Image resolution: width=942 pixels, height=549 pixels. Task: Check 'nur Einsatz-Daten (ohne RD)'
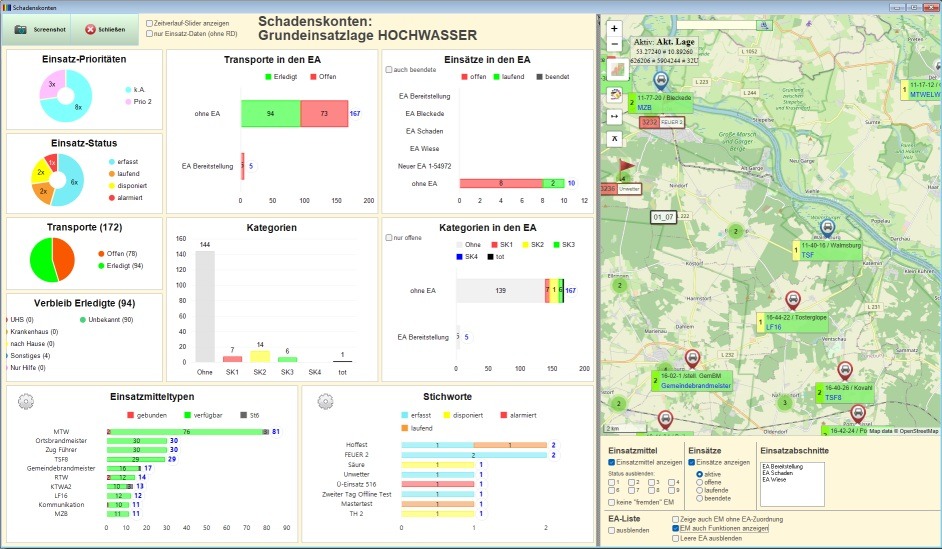[x=150, y=34]
